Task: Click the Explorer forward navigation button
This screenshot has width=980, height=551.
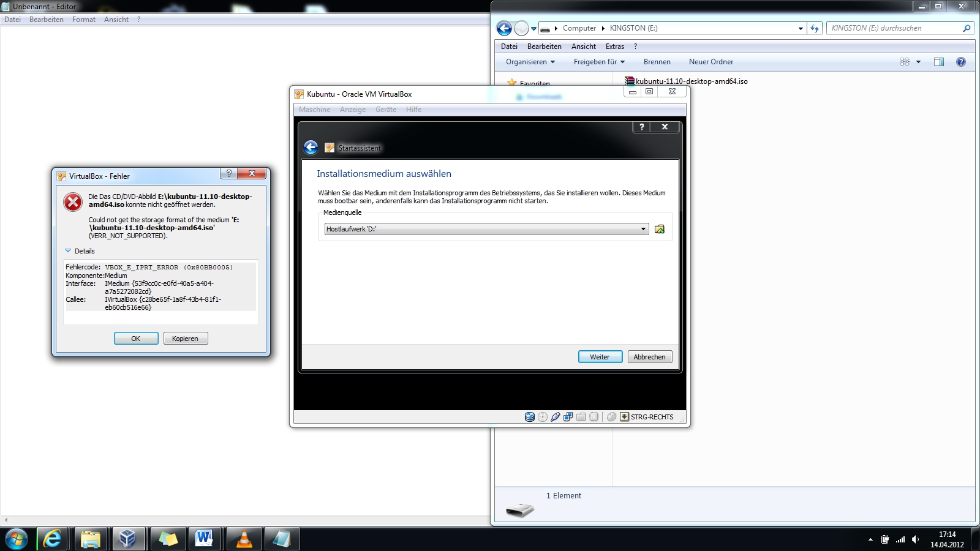Action: (521, 28)
